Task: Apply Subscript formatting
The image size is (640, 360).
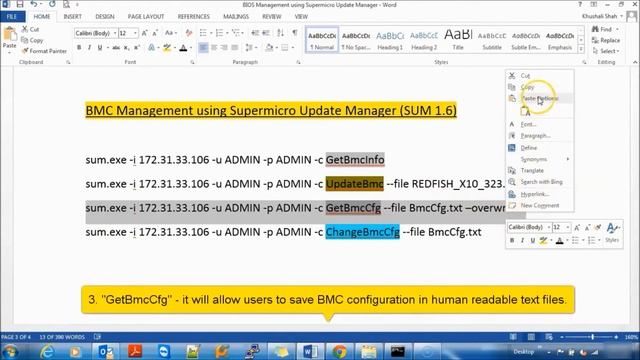Action: click(127, 48)
